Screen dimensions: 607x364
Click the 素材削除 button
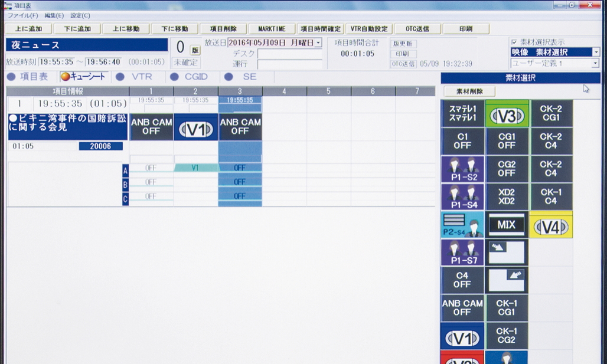click(470, 91)
